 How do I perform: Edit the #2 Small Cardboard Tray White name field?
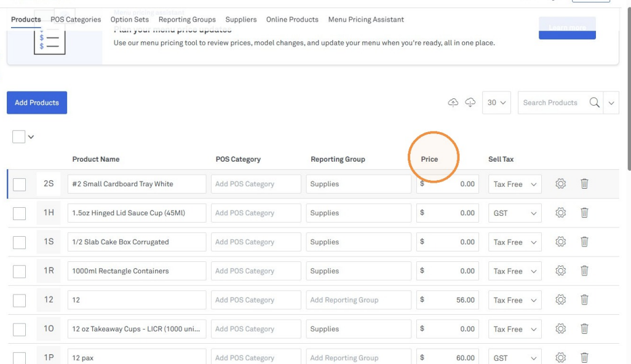click(x=137, y=184)
